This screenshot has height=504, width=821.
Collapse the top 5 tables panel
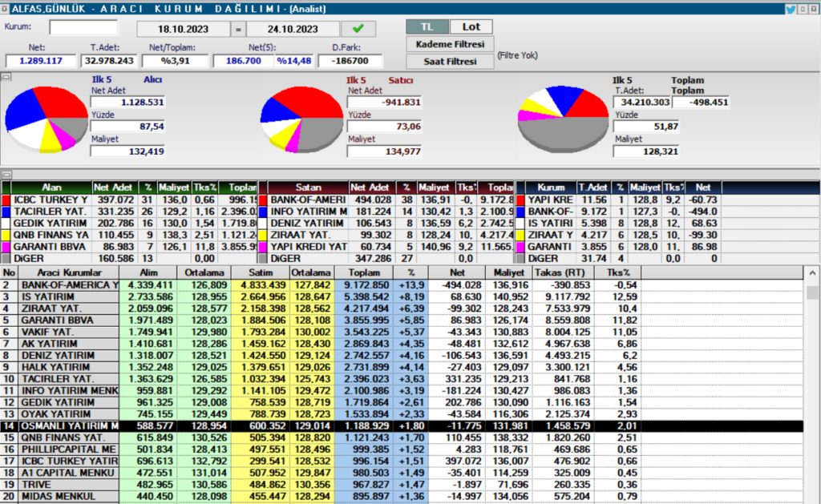[6, 174]
